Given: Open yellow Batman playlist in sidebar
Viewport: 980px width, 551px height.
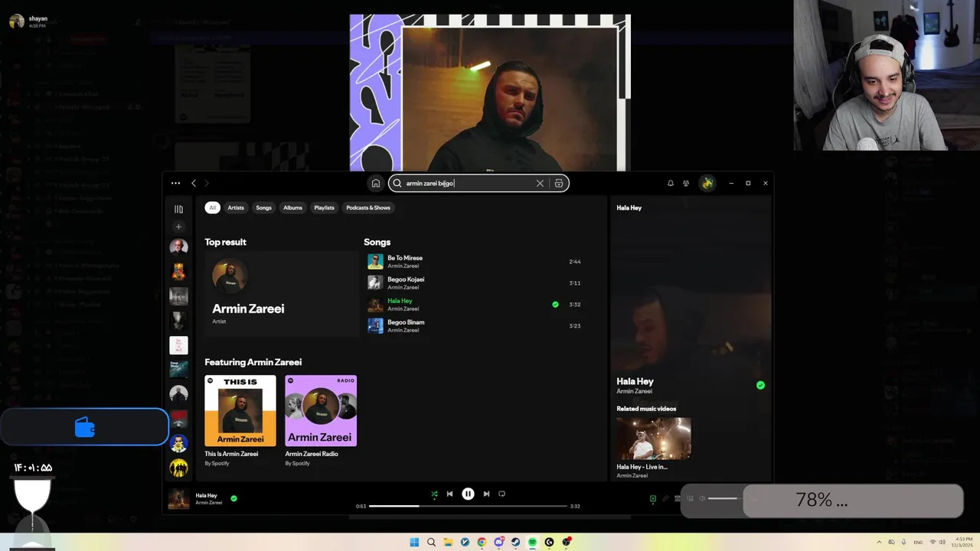Looking at the screenshot, I should tap(178, 468).
